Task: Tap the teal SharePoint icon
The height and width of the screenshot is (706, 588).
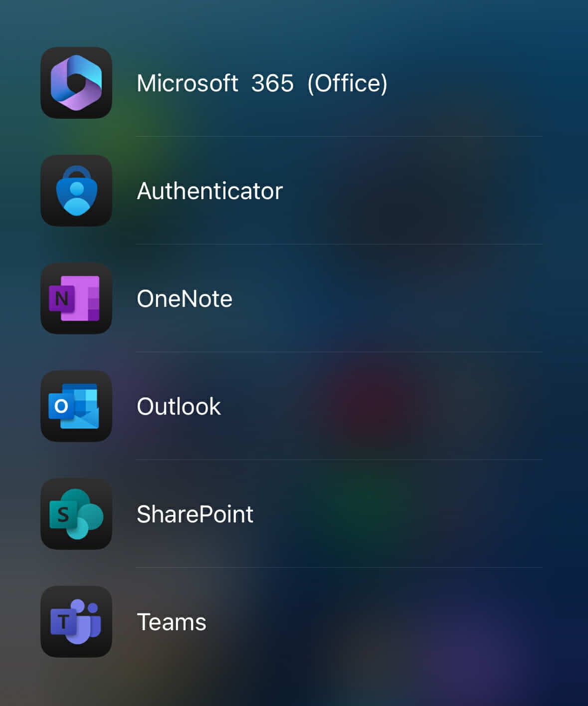Action: 76,514
